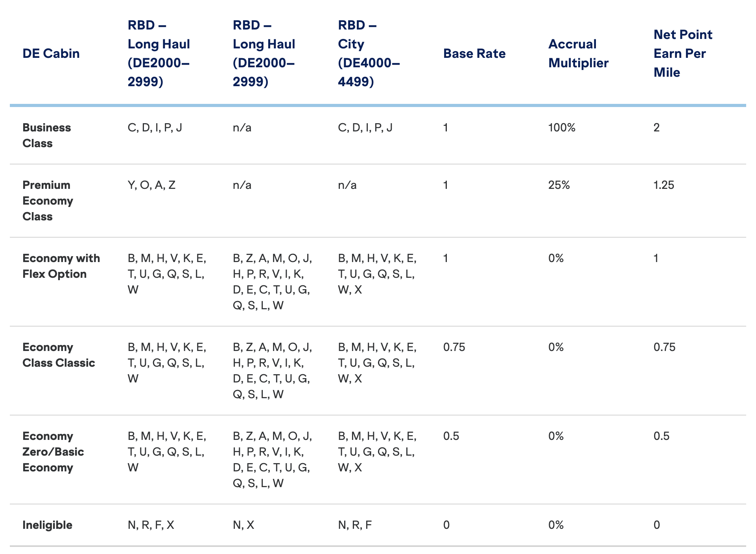Screen dimensions: 756x554
Task: Select the Net Point Earn Per Mile header
Action: click(683, 54)
